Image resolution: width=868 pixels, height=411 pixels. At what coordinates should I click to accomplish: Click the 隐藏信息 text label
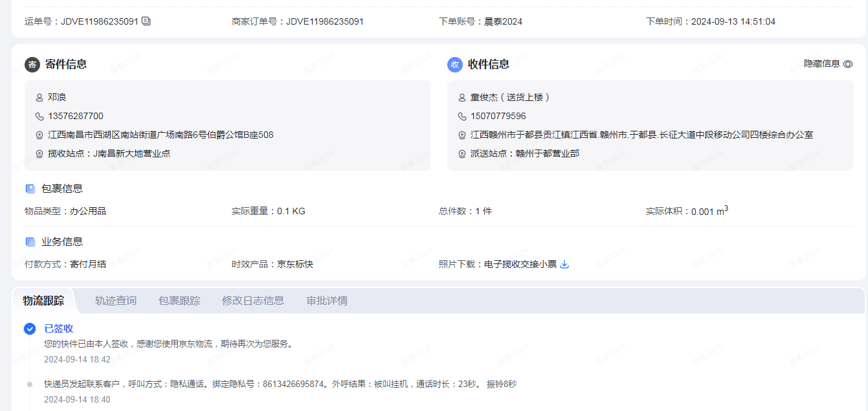pos(821,64)
